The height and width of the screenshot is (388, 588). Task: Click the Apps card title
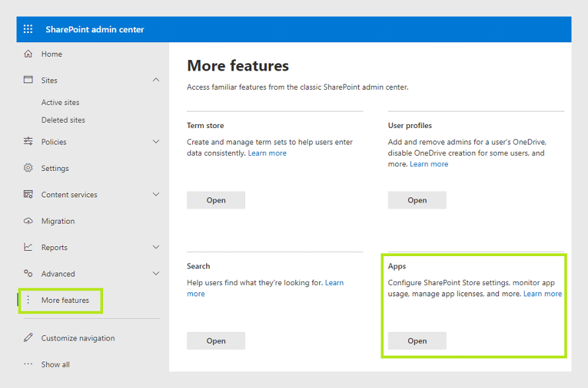[397, 267]
